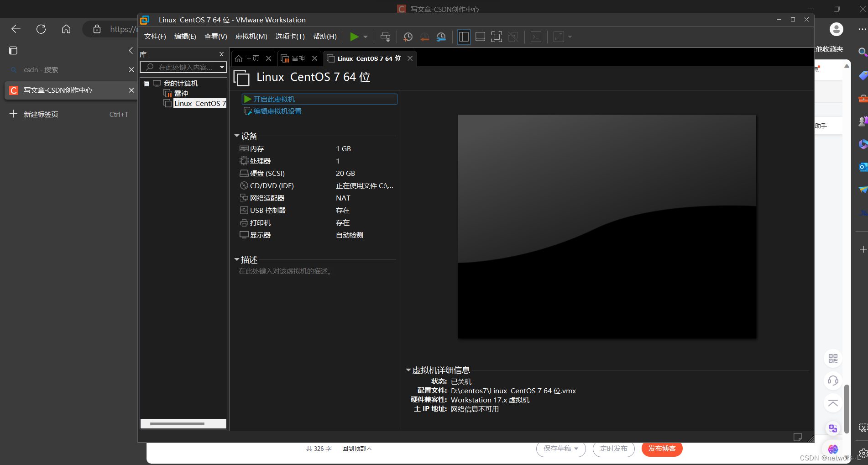The width and height of the screenshot is (868, 465).
Task: Open the 虚拟机(M) menu
Action: pyautogui.click(x=251, y=37)
